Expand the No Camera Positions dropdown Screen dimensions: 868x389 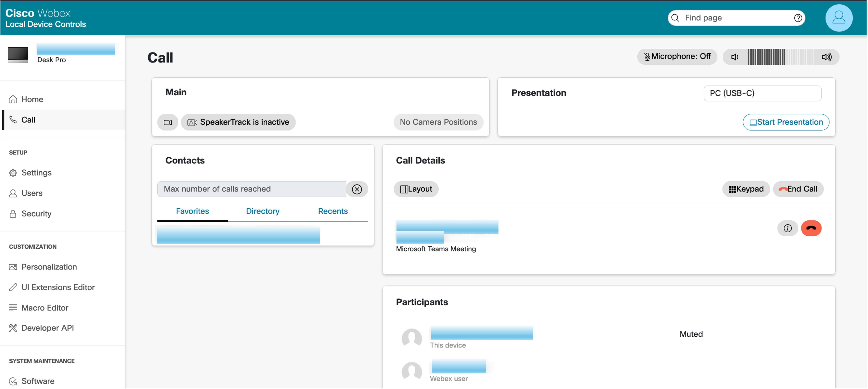click(438, 122)
